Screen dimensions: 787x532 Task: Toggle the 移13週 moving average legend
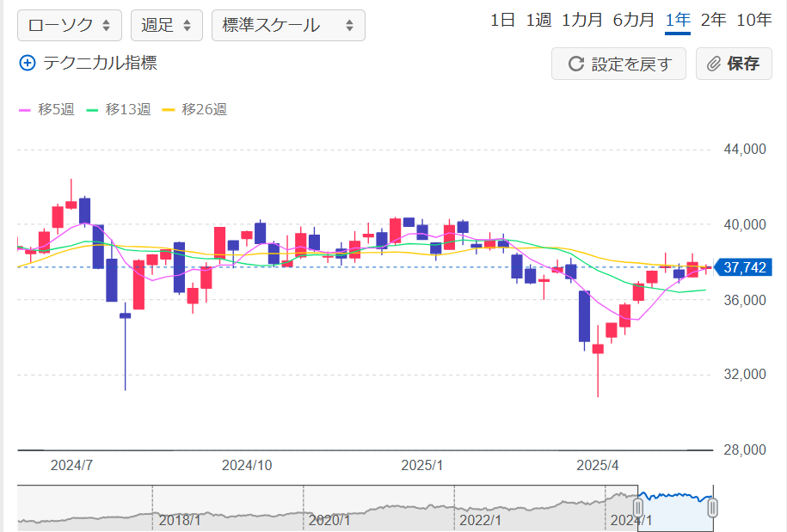(119, 109)
